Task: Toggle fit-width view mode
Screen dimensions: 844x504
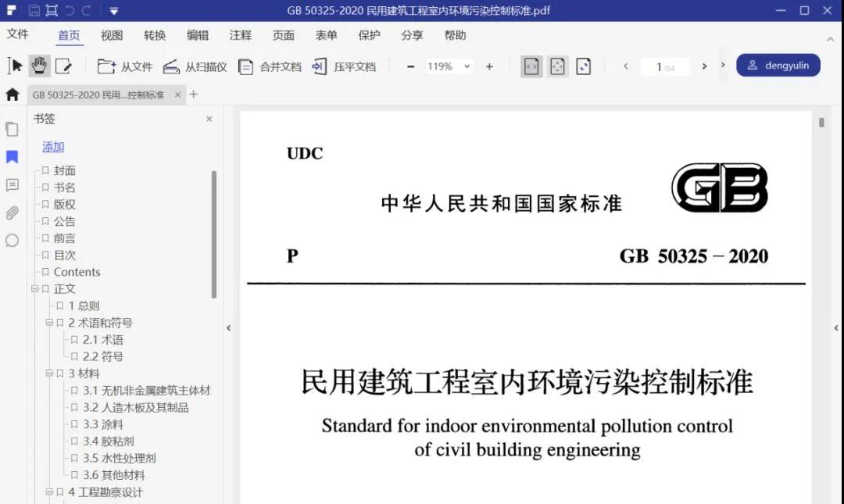Action: [x=531, y=66]
